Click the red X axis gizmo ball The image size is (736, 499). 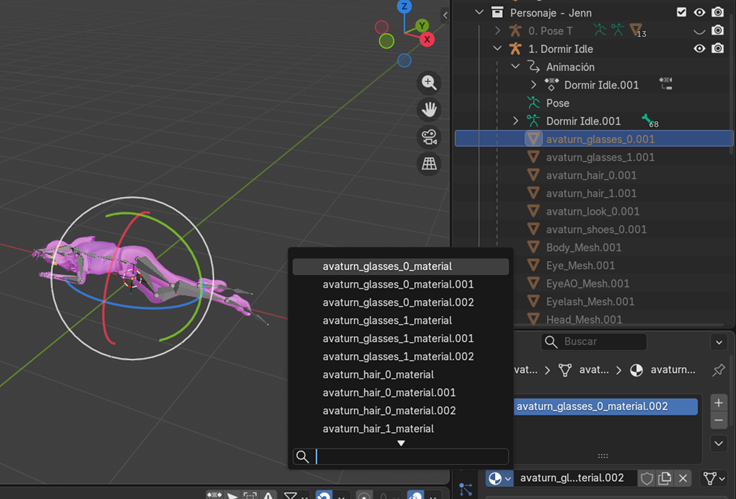click(427, 40)
